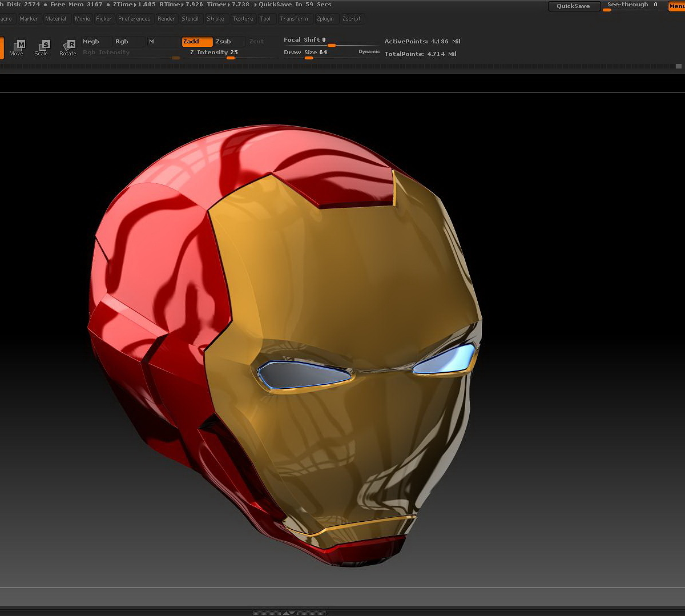Turn off Zadd sculpt mode
Viewport: 685px width, 616px height.
coord(198,42)
